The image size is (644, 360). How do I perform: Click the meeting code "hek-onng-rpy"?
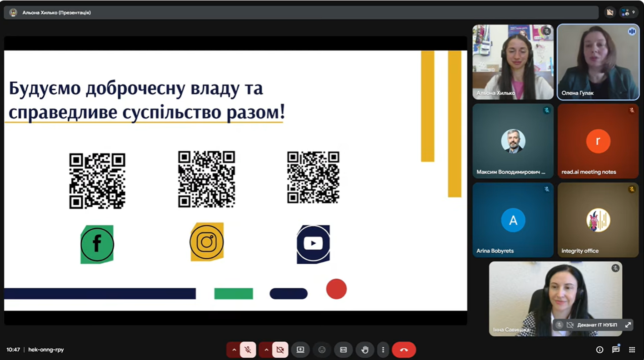click(x=46, y=350)
